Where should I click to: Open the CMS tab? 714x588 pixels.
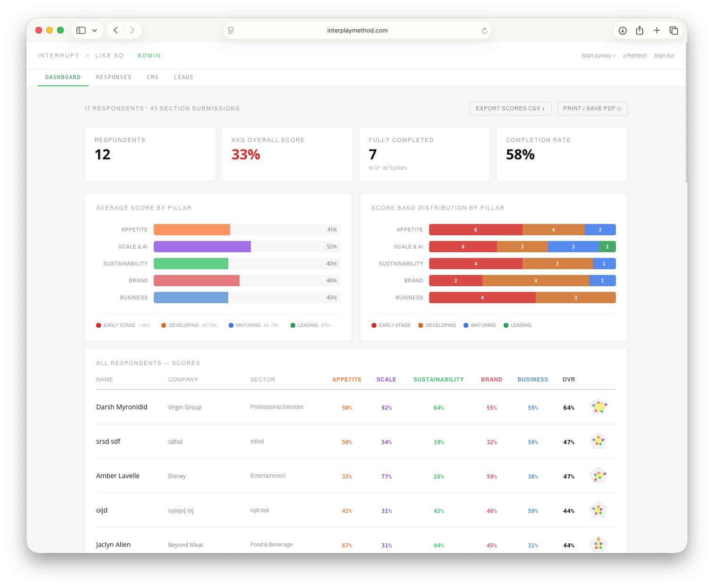(x=153, y=77)
